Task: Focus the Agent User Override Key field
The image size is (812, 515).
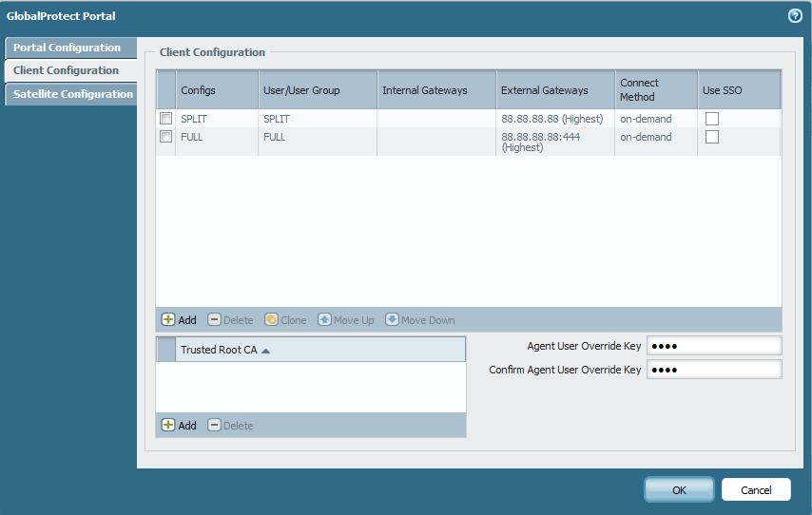Action: pos(713,346)
